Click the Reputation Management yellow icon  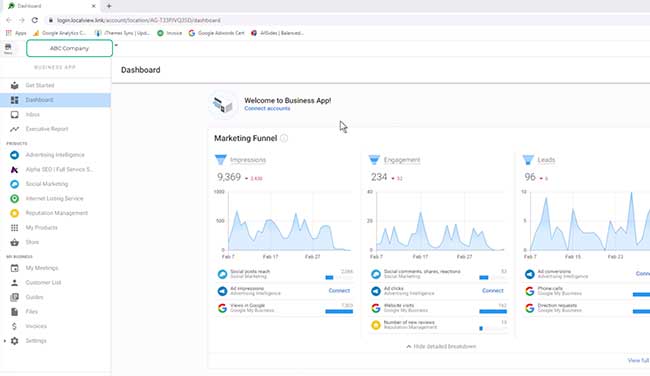pyautogui.click(x=15, y=213)
